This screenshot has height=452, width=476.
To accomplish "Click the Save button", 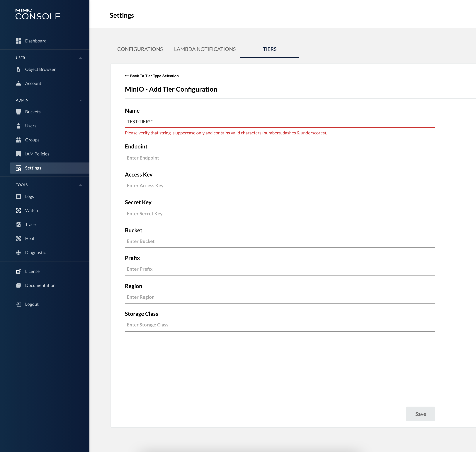I will click(x=421, y=414).
